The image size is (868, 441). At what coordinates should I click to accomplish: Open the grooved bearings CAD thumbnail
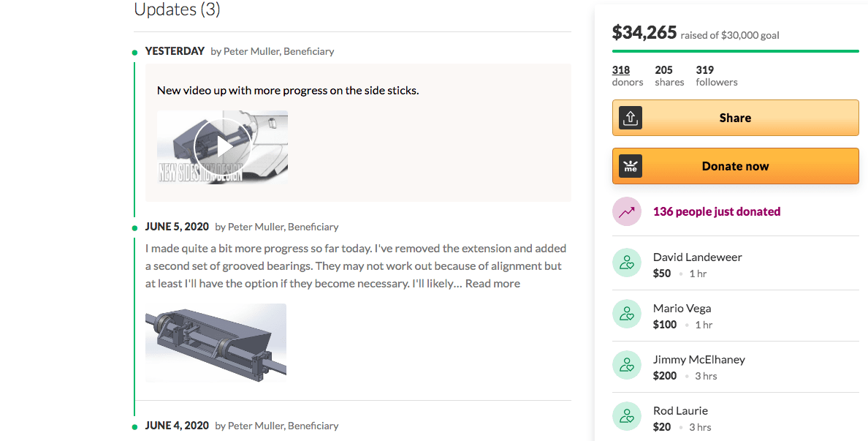tap(216, 342)
